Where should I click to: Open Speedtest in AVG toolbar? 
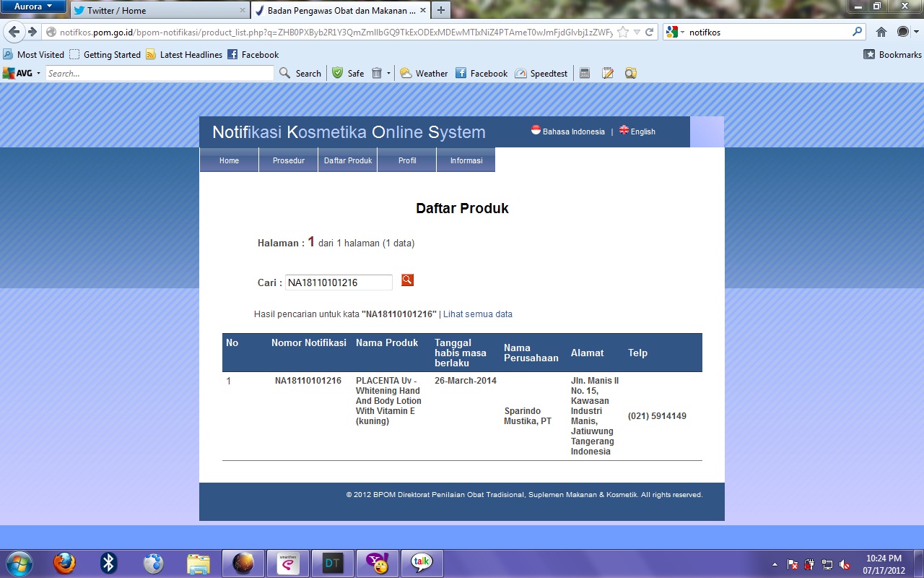click(x=541, y=73)
